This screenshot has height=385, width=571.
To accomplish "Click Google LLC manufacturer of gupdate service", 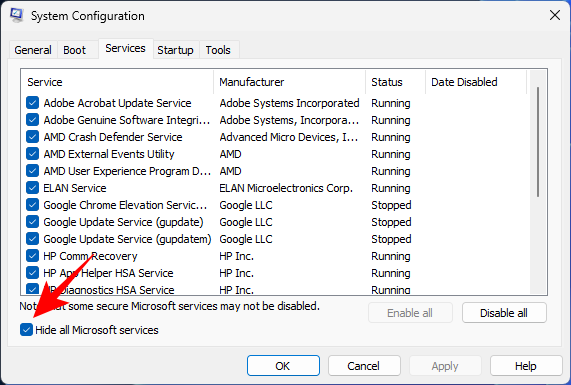I will [x=246, y=222].
